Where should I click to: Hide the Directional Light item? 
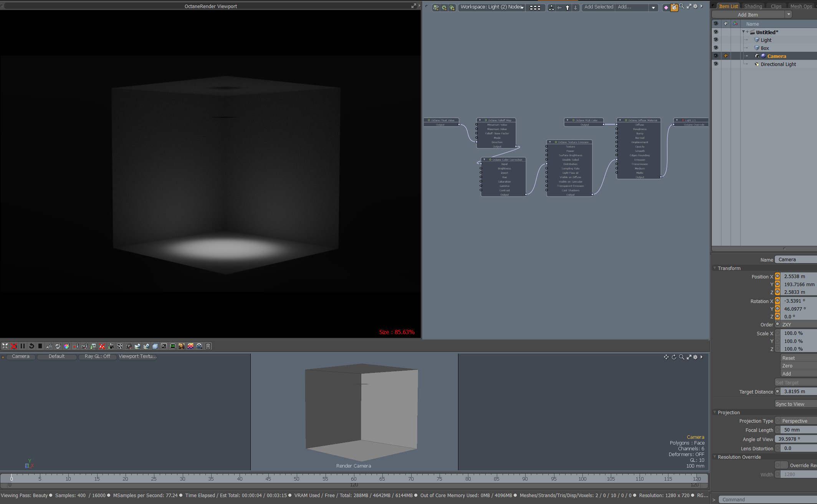coord(716,64)
